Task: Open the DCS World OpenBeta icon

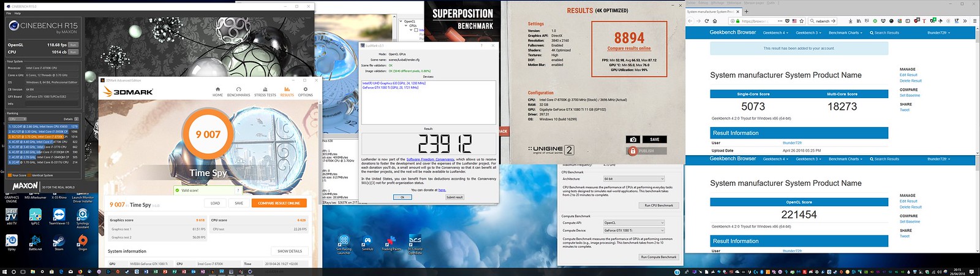Action: point(415,245)
